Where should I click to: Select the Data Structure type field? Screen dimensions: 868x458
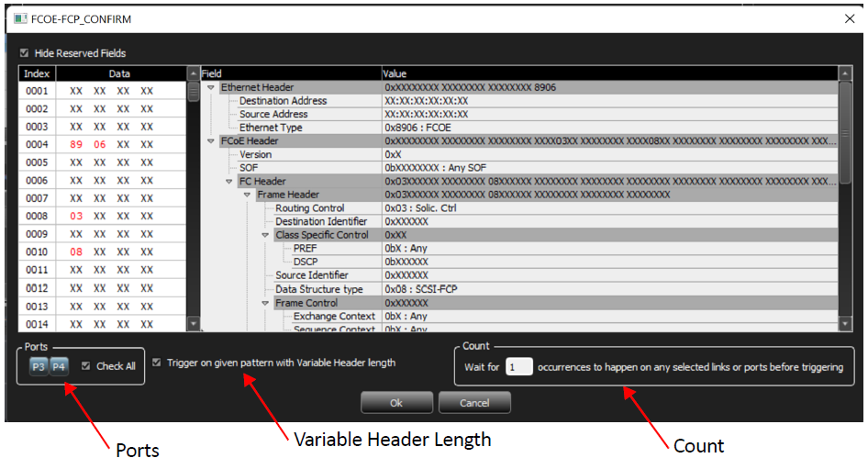point(556,289)
